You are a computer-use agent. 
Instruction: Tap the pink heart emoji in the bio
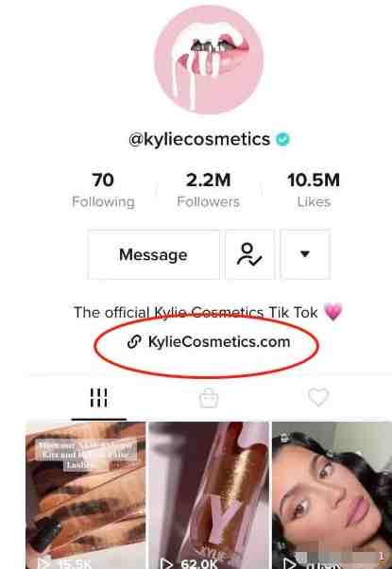332,312
